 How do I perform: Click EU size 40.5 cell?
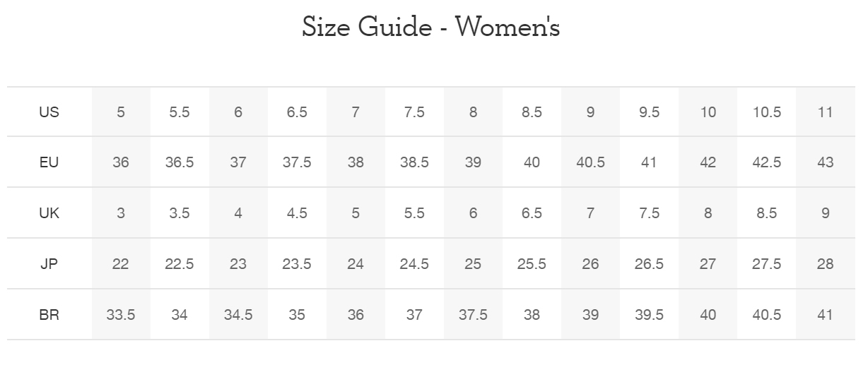[590, 162]
